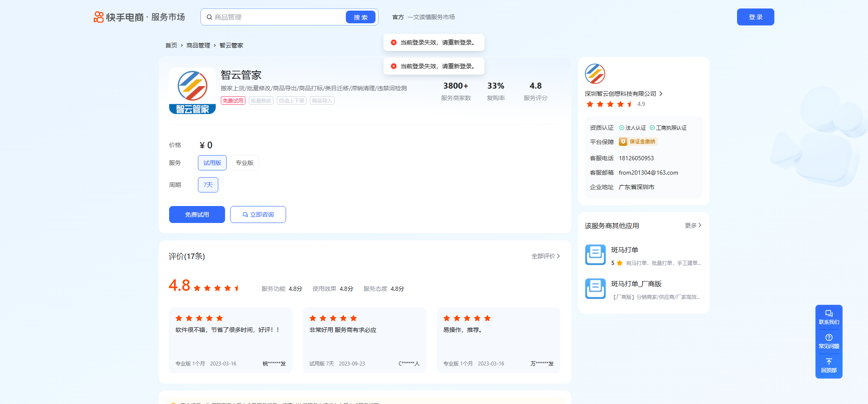Viewport: 868px width, 404px height.
Task: Click the 自动上下架 tag
Action: pos(292,100)
